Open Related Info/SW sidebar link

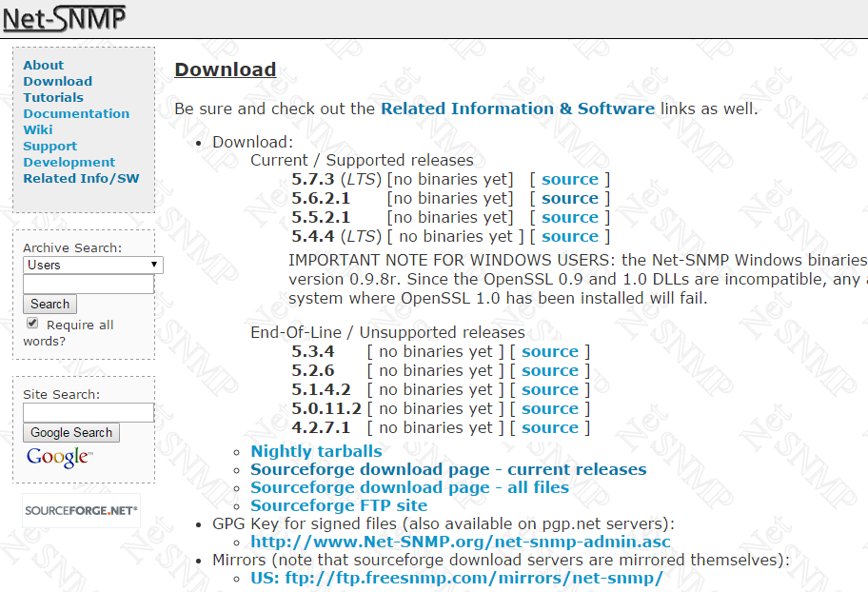pos(82,178)
